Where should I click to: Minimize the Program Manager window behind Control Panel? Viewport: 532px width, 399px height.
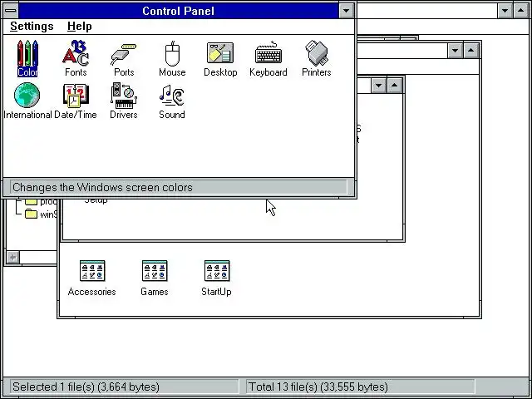point(455,51)
